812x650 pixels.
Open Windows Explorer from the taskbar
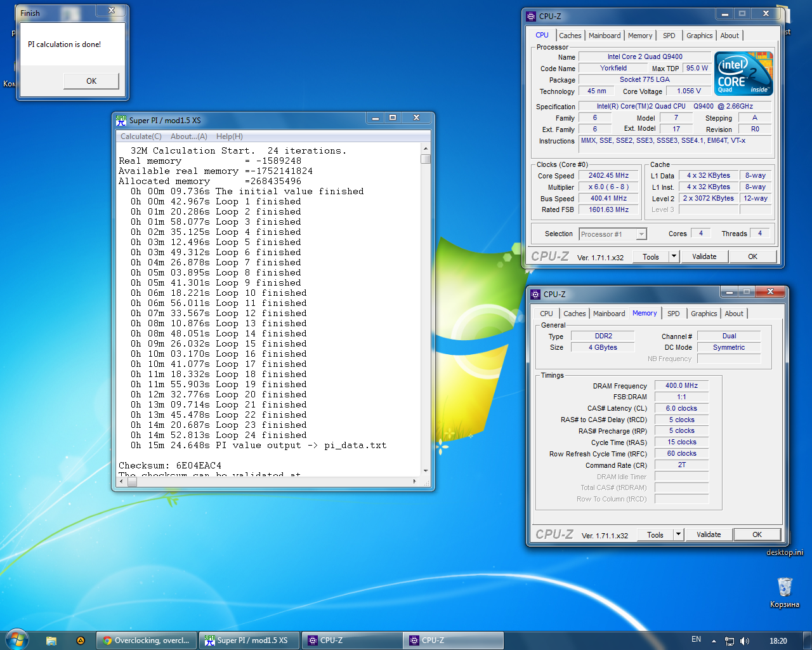[51, 640]
